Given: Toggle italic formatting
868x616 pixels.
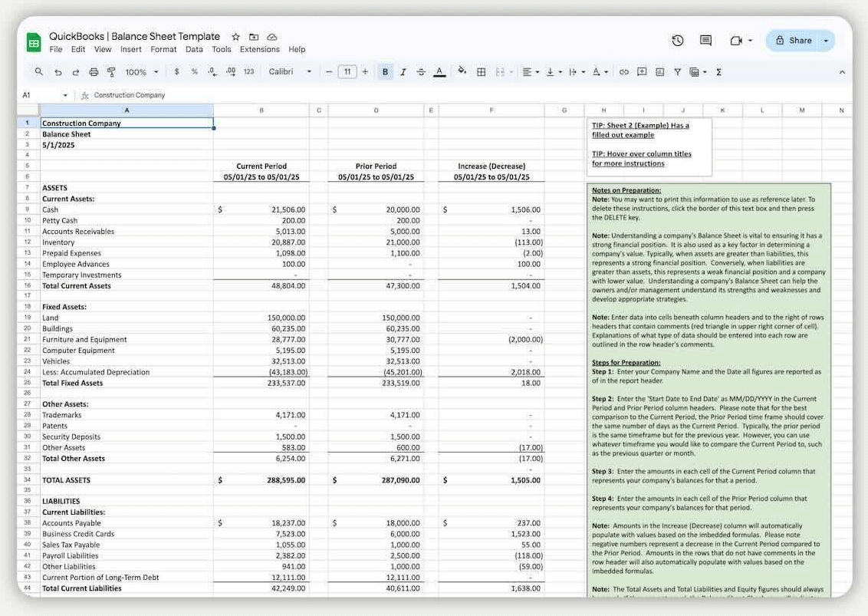Looking at the screenshot, I should tap(403, 72).
